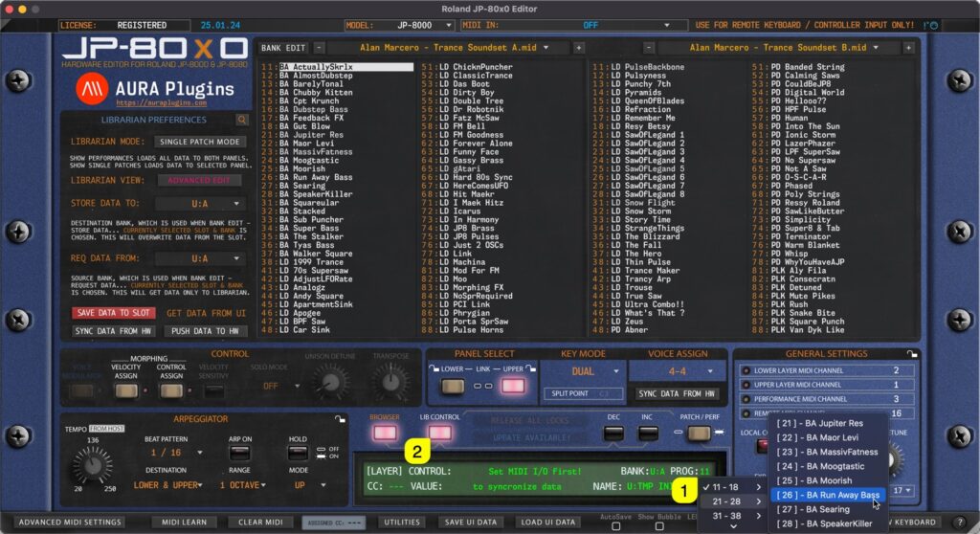980x534 pixels.
Task: Click Save Data To Slot button
Action: [x=113, y=313]
